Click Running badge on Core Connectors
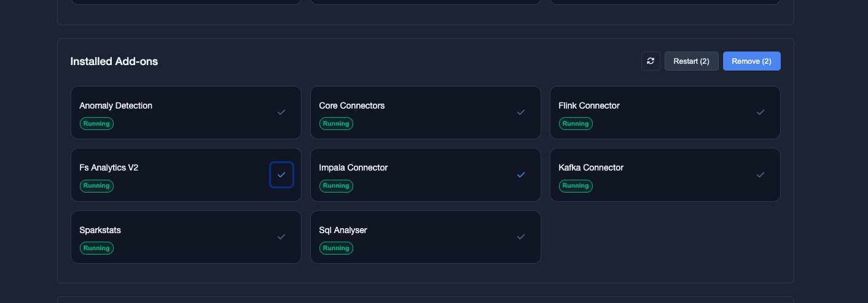 (x=336, y=123)
